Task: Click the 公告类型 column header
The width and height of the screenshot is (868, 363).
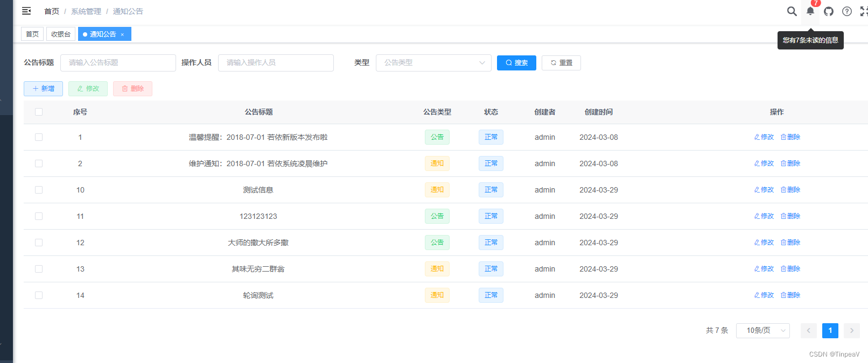Action: pos(437,112)
